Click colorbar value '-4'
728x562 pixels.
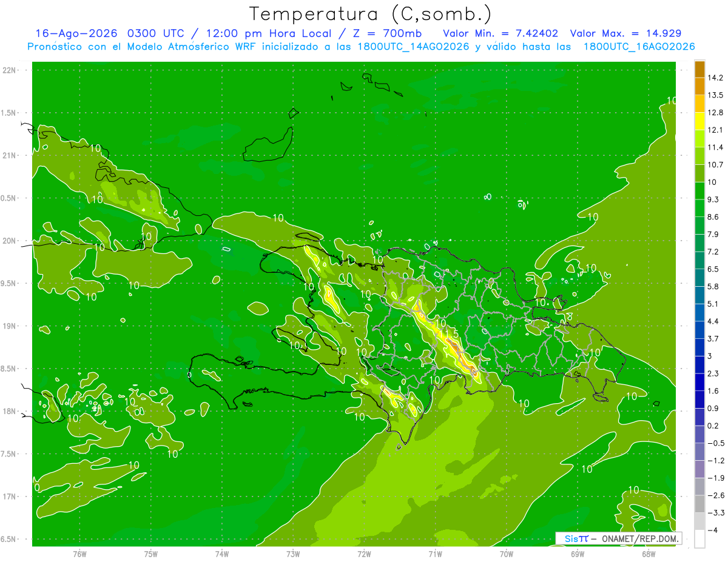(712, 530)
